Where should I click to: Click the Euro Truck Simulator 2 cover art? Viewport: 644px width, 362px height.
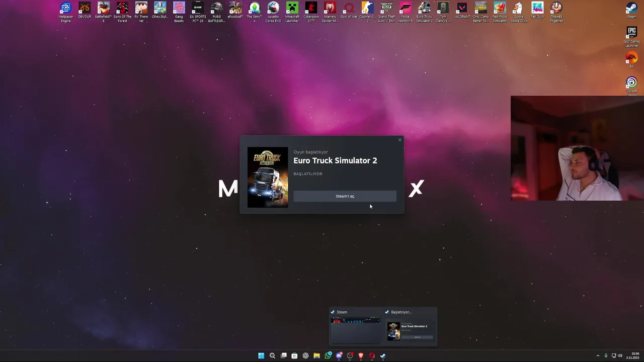(x=268, y=177)
